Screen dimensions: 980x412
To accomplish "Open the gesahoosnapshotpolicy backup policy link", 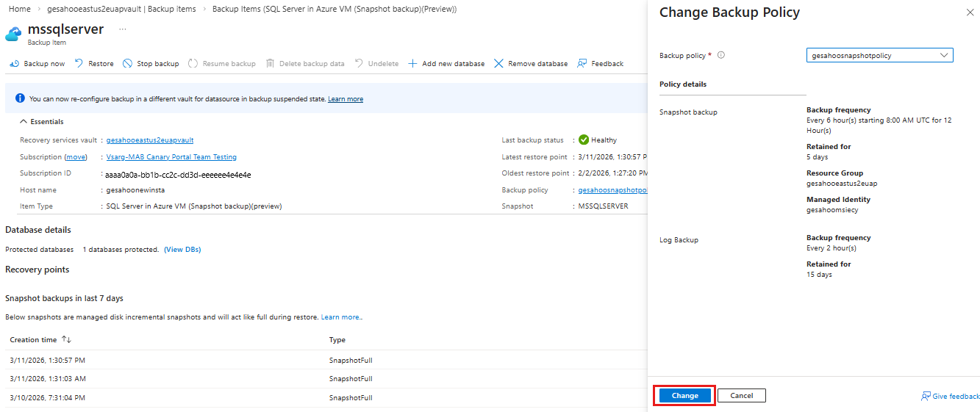I will click(x=613, y=189).
